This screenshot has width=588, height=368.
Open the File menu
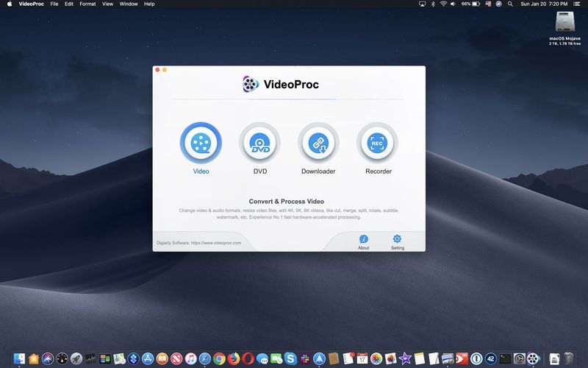coord(54,4)
